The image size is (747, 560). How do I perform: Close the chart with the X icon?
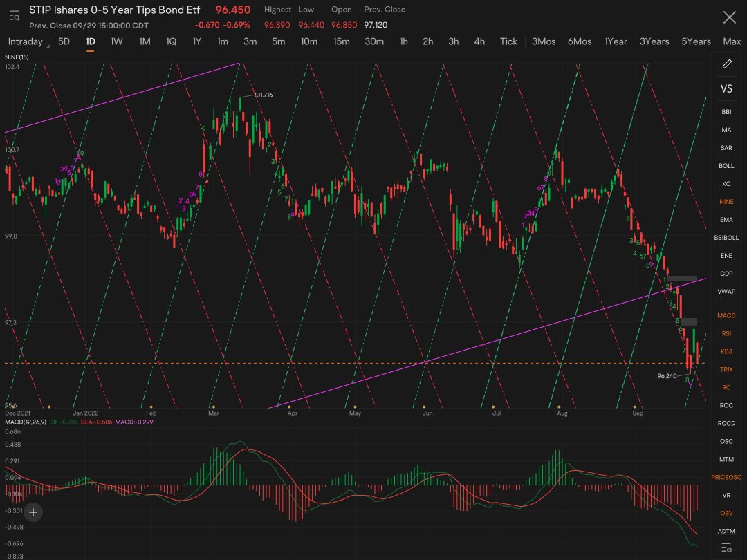click(730, 17)
